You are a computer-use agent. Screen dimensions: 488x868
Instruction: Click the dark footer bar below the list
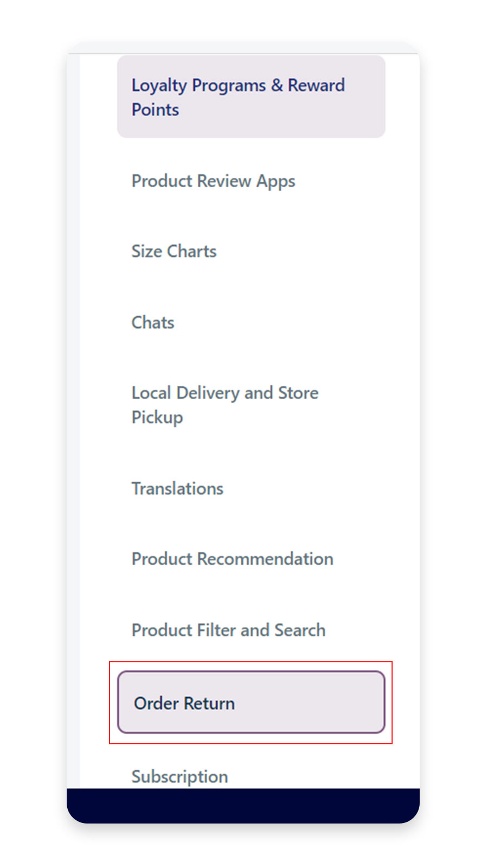[x=243, y=803]
